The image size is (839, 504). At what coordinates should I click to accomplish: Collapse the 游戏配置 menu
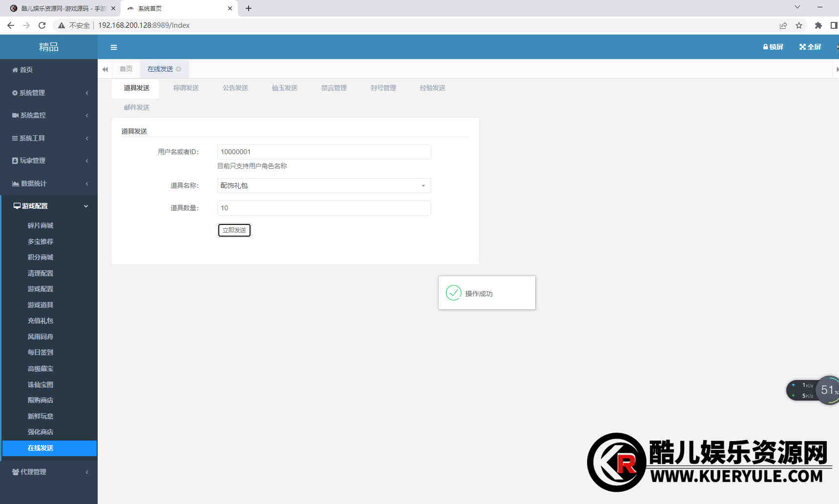(x=49, y=206)
